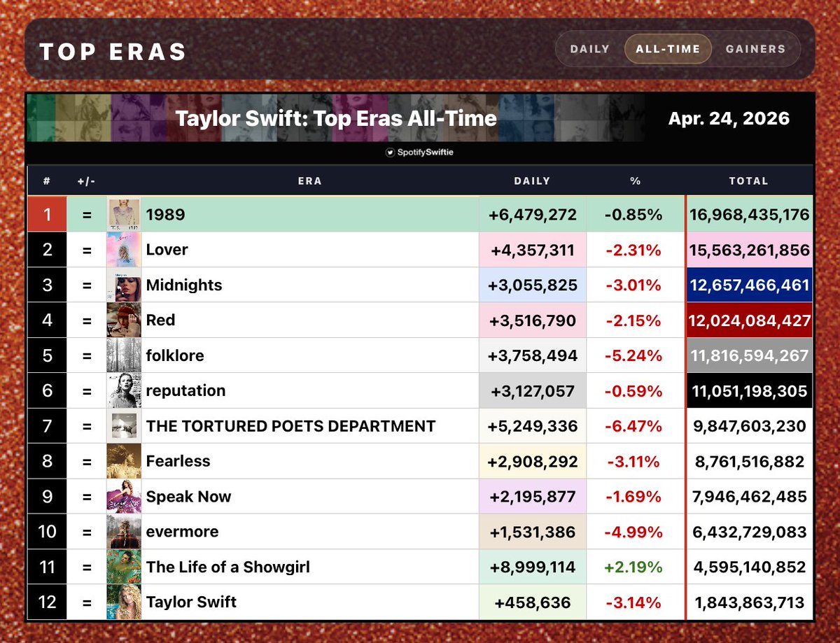Toggle the rank change symbol for evermore
840x643 pixels.
(x=87, y=532)
